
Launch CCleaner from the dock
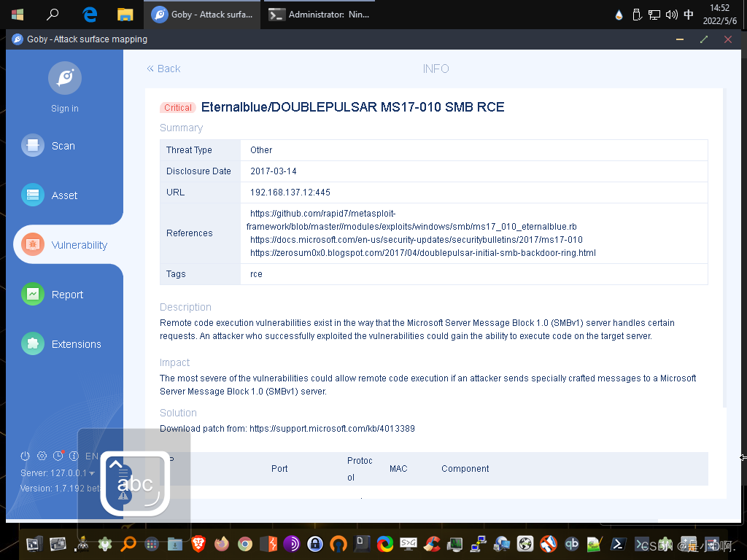tap(432, 544)
